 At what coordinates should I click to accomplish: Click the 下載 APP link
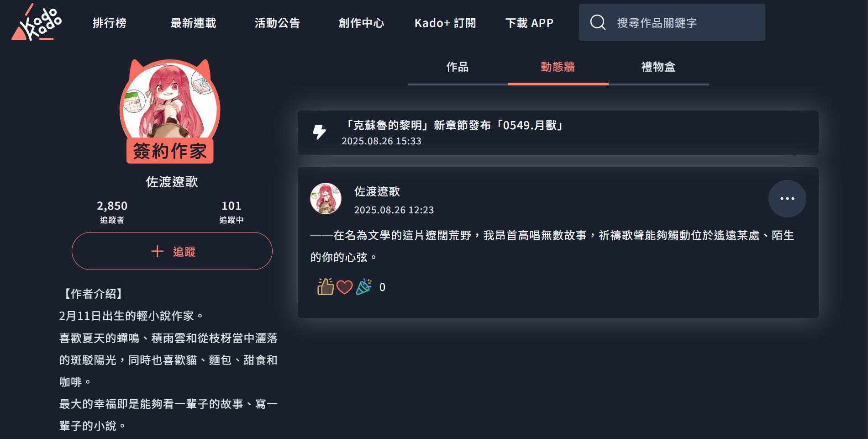click(x=530, y=23)
